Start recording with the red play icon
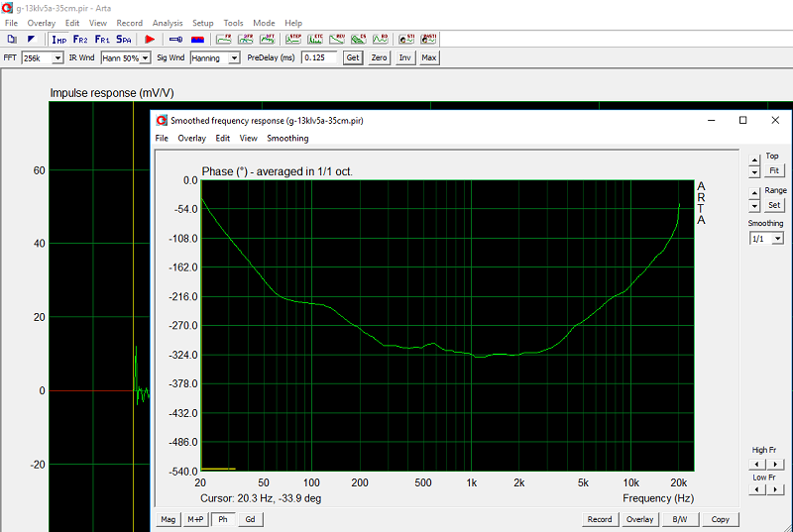Screen dimensions: 793x532 [150, 39]
